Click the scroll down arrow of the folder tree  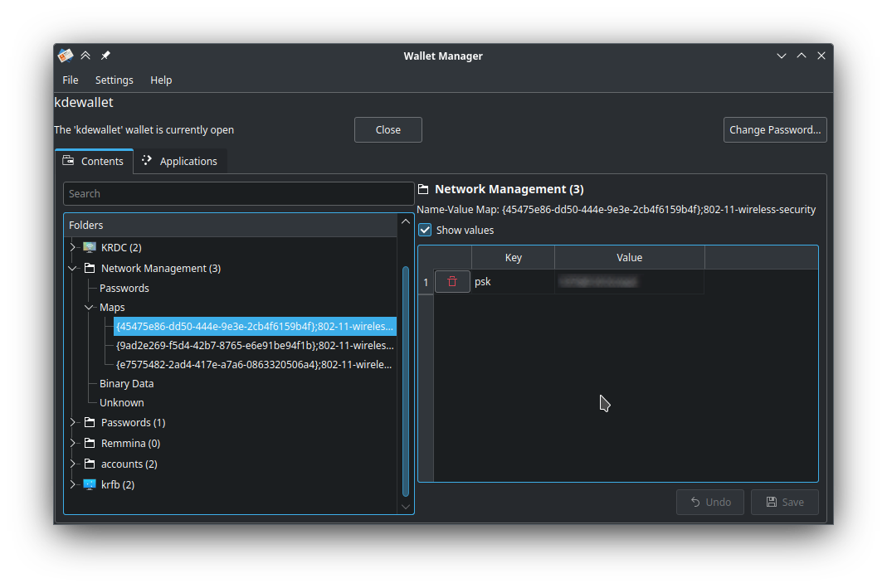(406, 507)
